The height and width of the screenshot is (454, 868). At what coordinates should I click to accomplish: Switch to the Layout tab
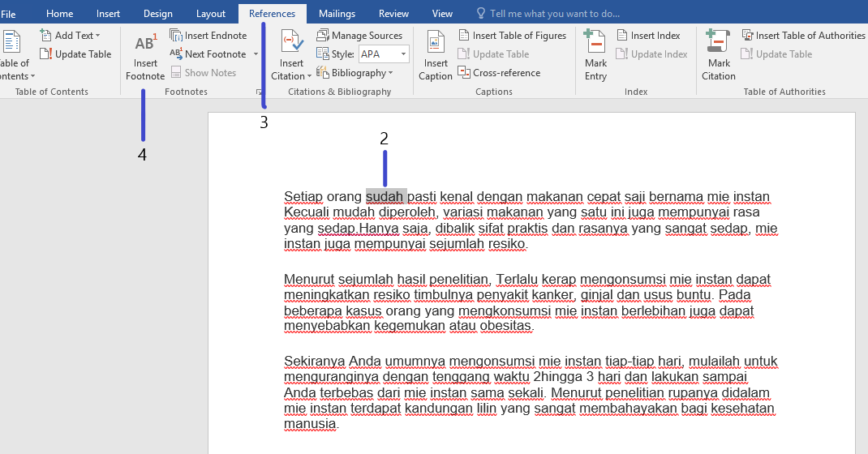point(211,13)
